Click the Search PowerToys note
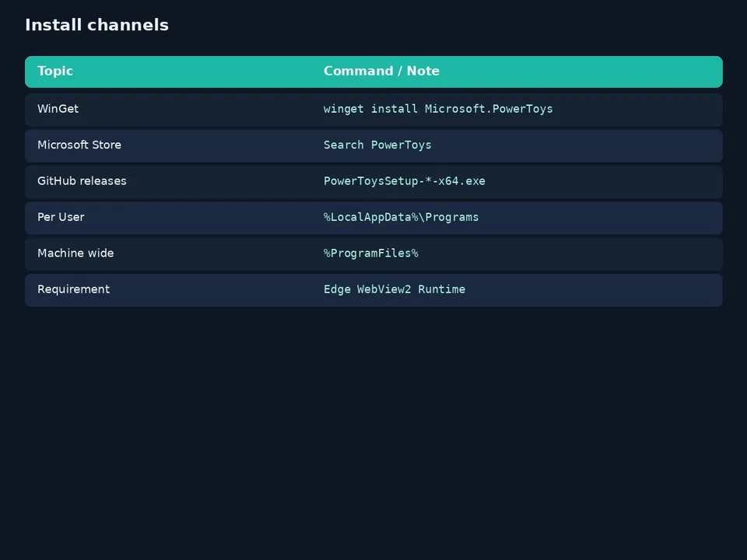This screenshot has height=560, width=747. point(377,145)
